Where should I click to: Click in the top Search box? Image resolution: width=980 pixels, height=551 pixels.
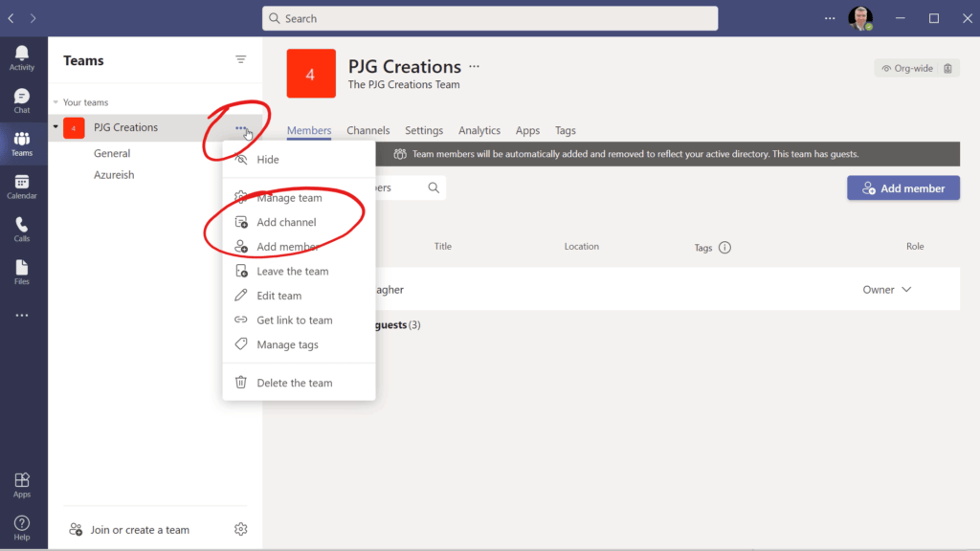490,18
